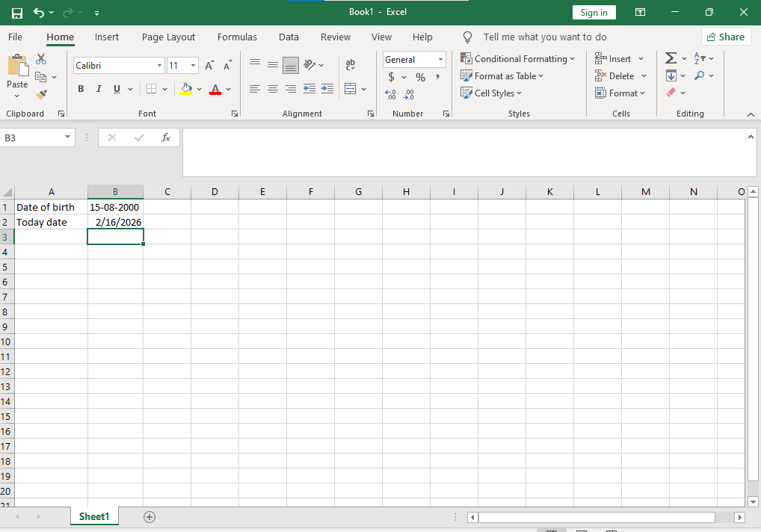
Task: Click the AutoSum sigma icon
Action: point(671,58)
